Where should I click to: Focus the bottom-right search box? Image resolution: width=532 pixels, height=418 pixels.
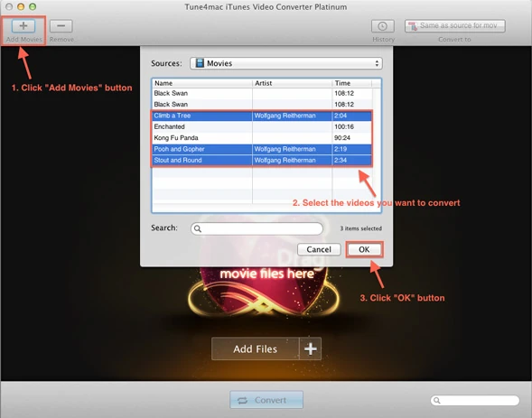click(475, 400)
